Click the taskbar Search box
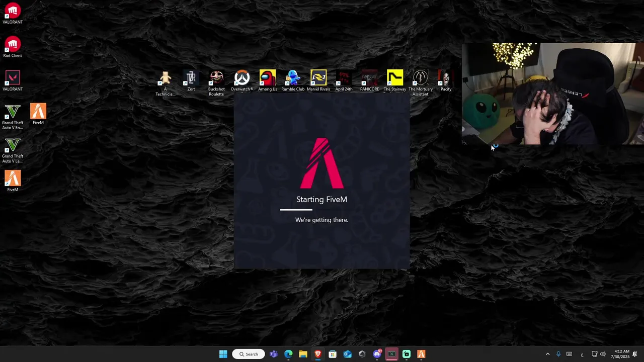Viewport: 644px width, 362px height. click(x=249, y=354)
